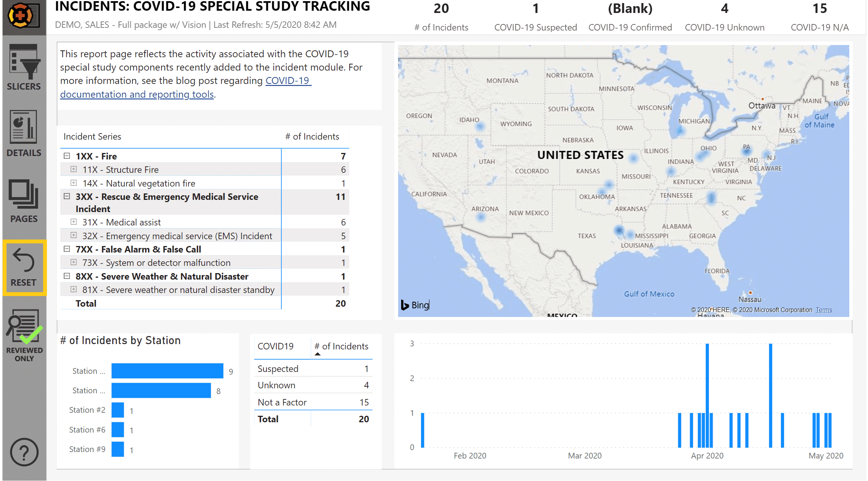This screenshot has width=868, height=481.
Task: Open the map Terms link
Action: pyautogui.click(x=824, y=310)
